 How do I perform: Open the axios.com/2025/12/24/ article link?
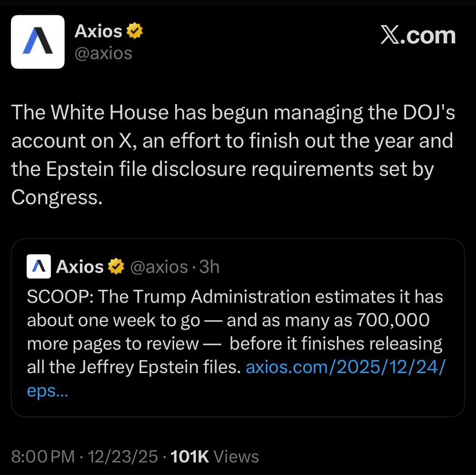point(347,367)
